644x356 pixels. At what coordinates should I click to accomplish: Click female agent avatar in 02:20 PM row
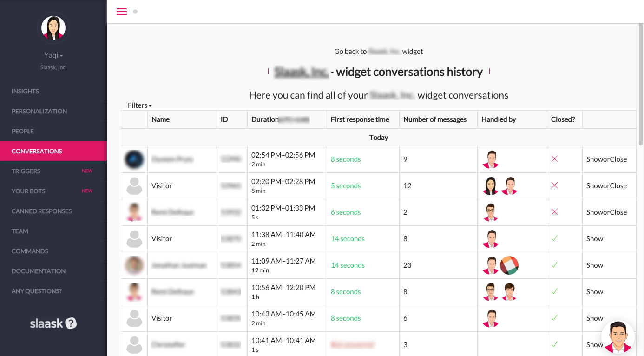491,186
